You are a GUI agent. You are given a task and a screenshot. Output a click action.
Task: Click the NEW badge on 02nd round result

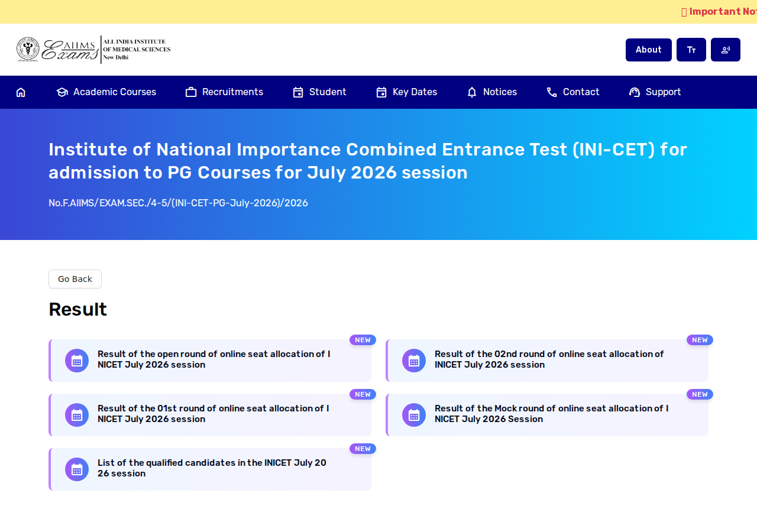(700, 340)
